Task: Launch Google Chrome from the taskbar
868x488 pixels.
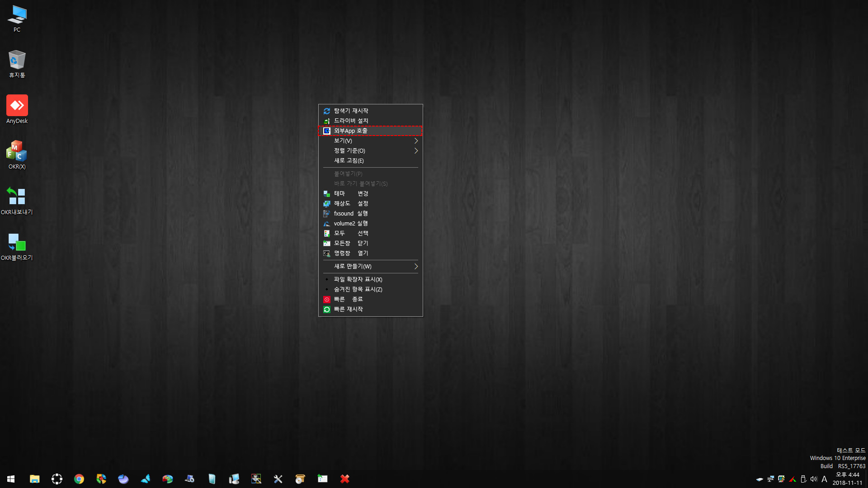Action: coord(79,479)
